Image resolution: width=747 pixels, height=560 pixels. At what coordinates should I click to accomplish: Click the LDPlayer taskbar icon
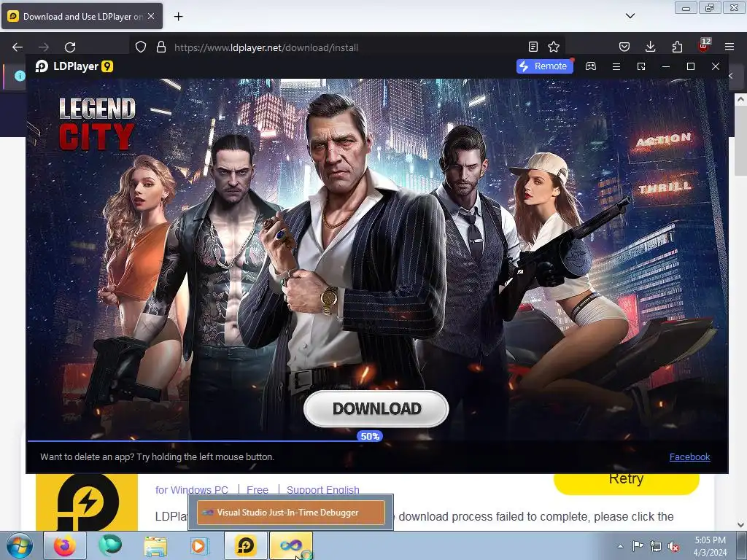[246, 545]
